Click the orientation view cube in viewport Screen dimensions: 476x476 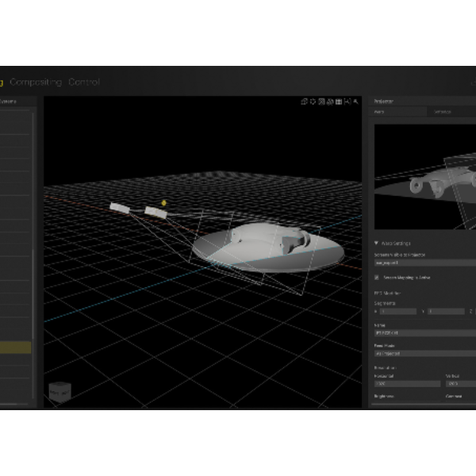coord(59,392)
